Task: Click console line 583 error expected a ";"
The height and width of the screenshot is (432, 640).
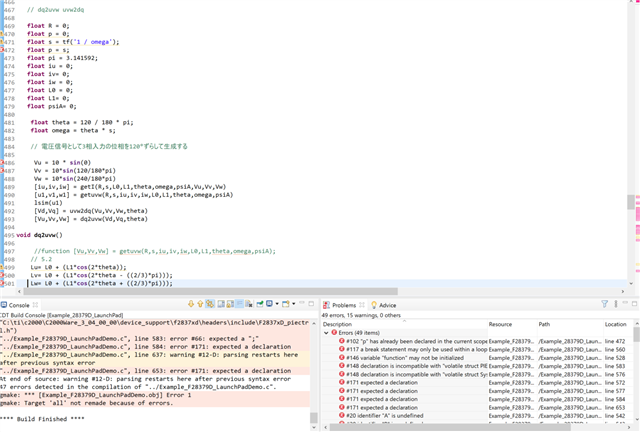Action: [x=129, y=338]
